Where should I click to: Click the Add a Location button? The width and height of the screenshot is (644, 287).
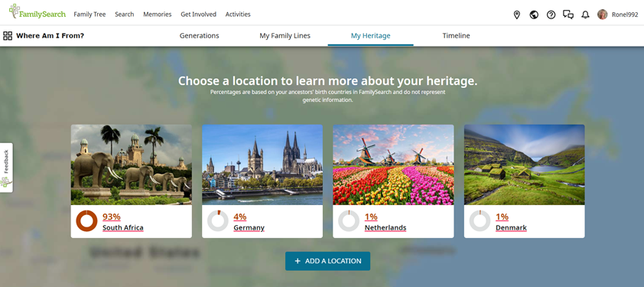(x=328, y=261)
